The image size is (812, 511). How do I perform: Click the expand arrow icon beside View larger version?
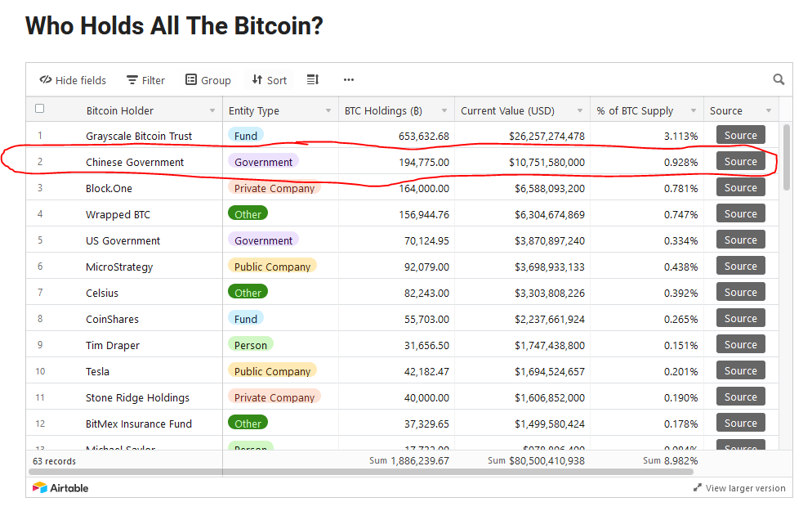point(698,487)
